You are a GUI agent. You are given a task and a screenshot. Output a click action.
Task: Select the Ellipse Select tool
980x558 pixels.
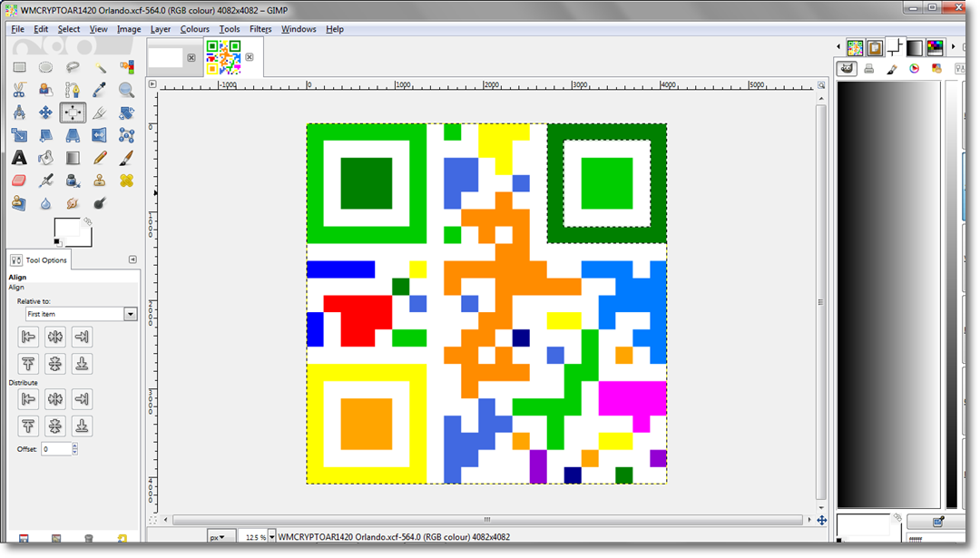coord(45,67)
